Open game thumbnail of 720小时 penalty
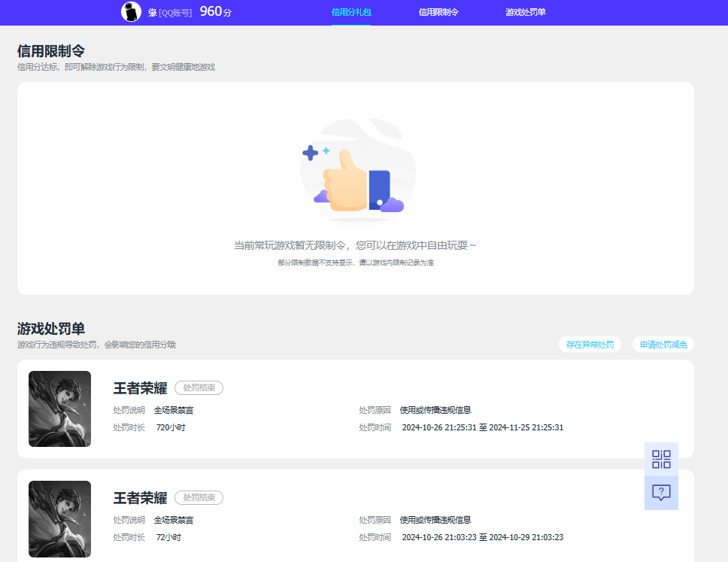The width and height of the screenshot is (728, 562). tap(60, 409)
